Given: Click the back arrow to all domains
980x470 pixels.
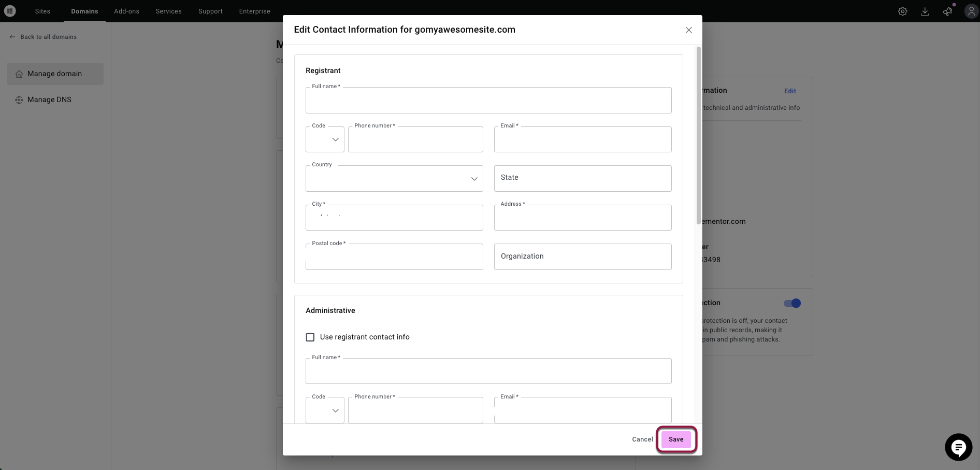Looking at the screenshot, I should [x=12, y=37].
